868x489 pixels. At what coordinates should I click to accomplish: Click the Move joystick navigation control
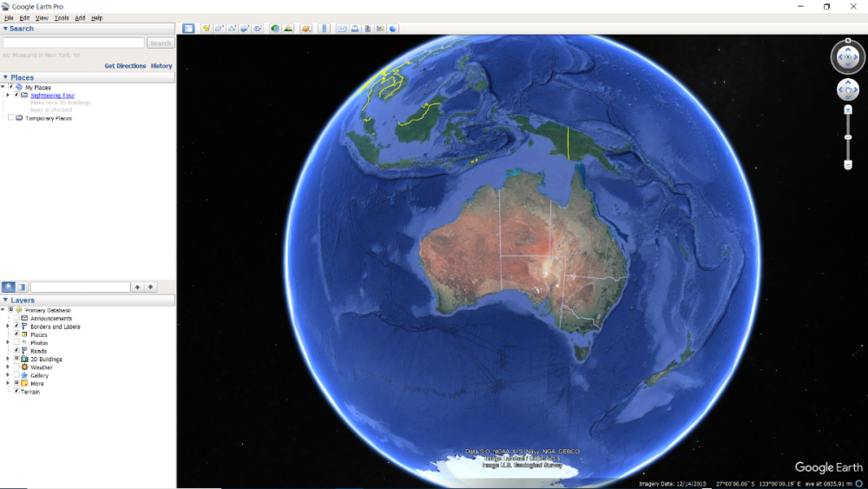click(x=847, y=89)
